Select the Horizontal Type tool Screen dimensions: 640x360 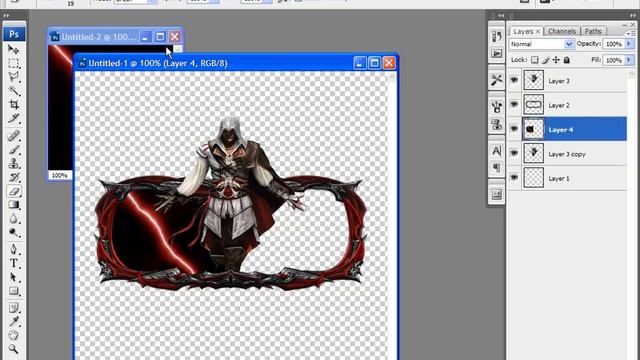[x=13, y=263]
